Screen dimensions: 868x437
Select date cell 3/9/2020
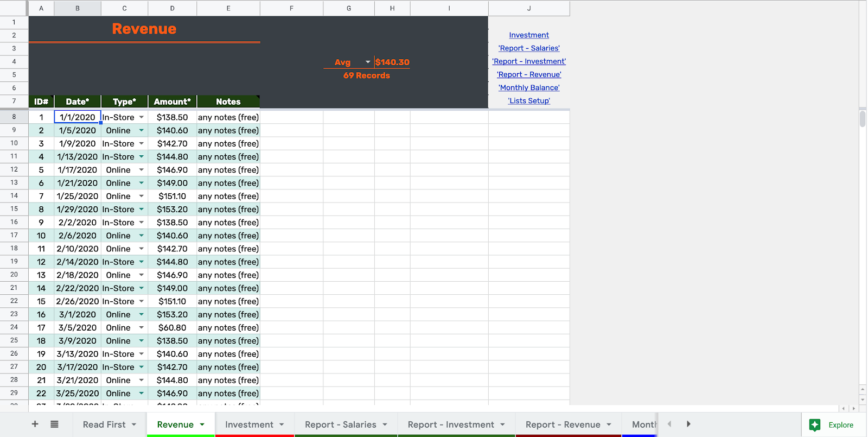[78, 341]
